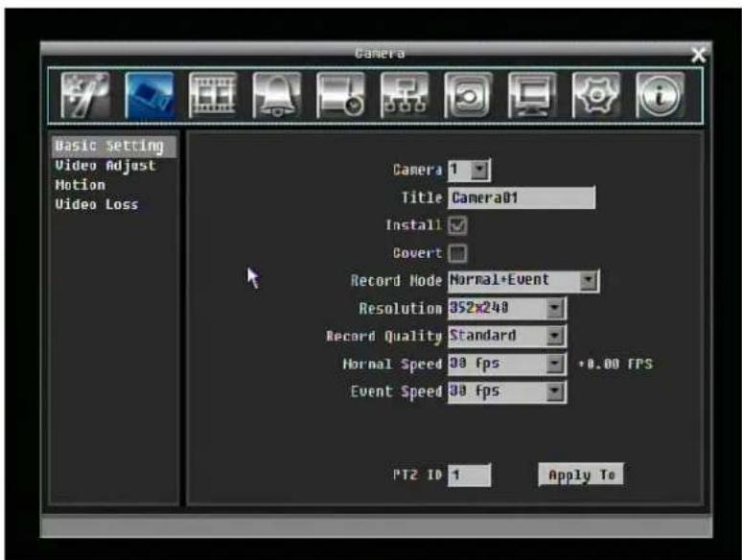Select the Basic Setting menu item
Screen dimensions: 742x560
(x=114, y=146)
